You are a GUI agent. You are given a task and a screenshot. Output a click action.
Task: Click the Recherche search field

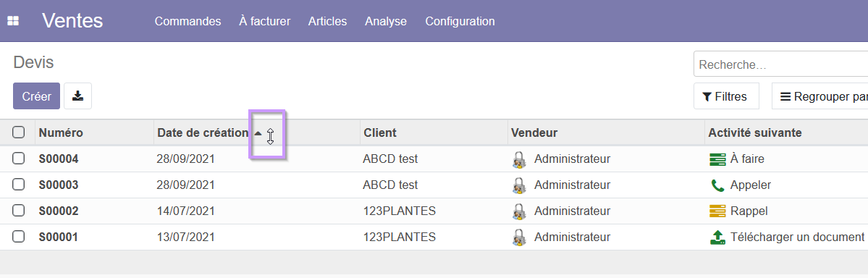(780, 64)
